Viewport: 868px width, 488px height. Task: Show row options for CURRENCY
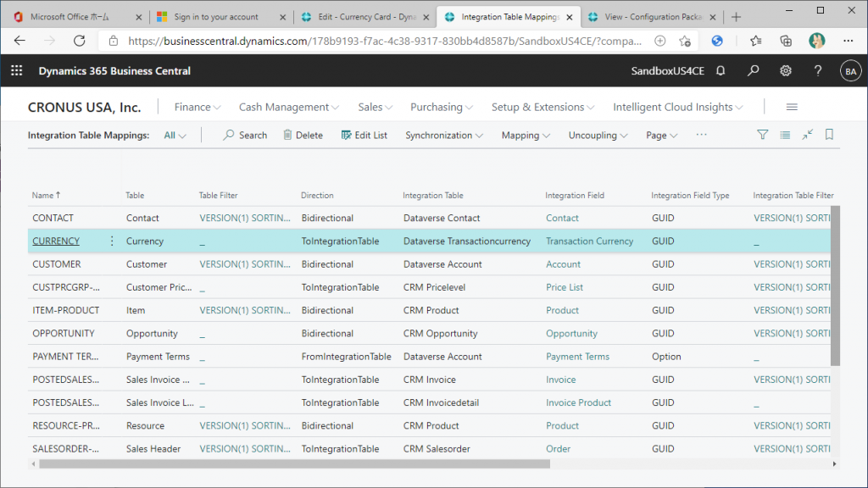click(112, 241)
